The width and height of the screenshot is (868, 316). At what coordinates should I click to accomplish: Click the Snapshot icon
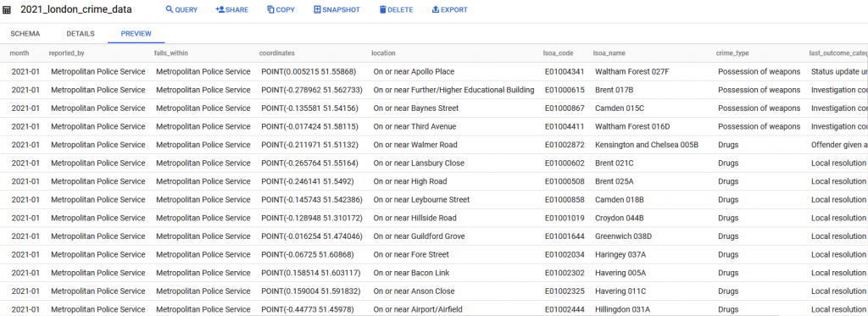pos(317,9)
